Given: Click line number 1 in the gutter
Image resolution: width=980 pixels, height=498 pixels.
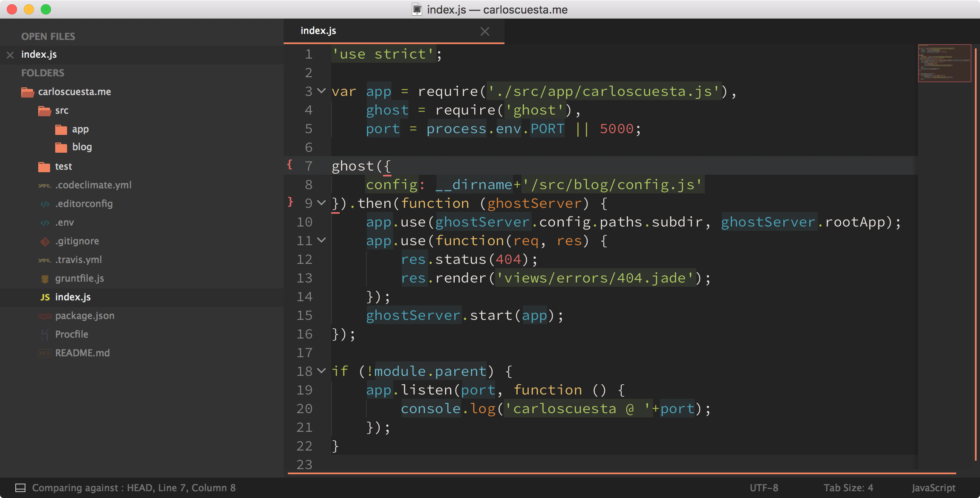Looking at the screenshot, I should tap(309, 54).
